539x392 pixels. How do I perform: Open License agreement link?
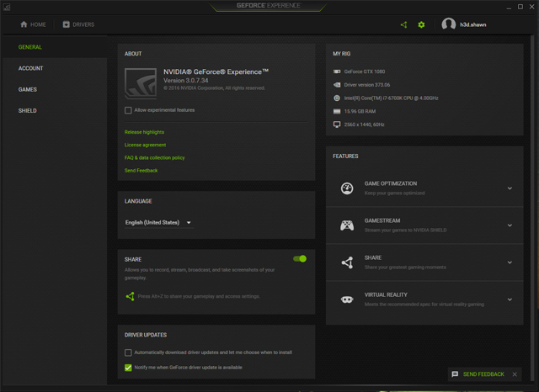click(x=145, y=145)
